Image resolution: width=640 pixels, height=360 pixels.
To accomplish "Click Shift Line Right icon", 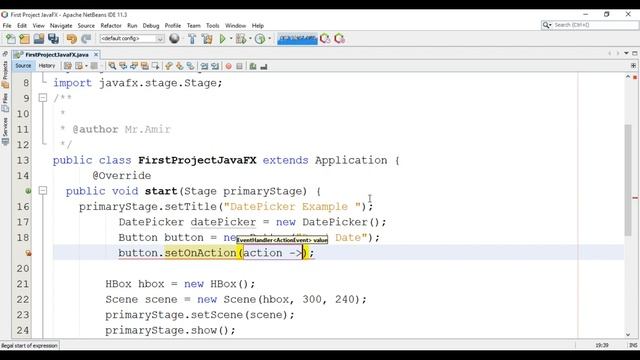I will (x=215, y=66).
